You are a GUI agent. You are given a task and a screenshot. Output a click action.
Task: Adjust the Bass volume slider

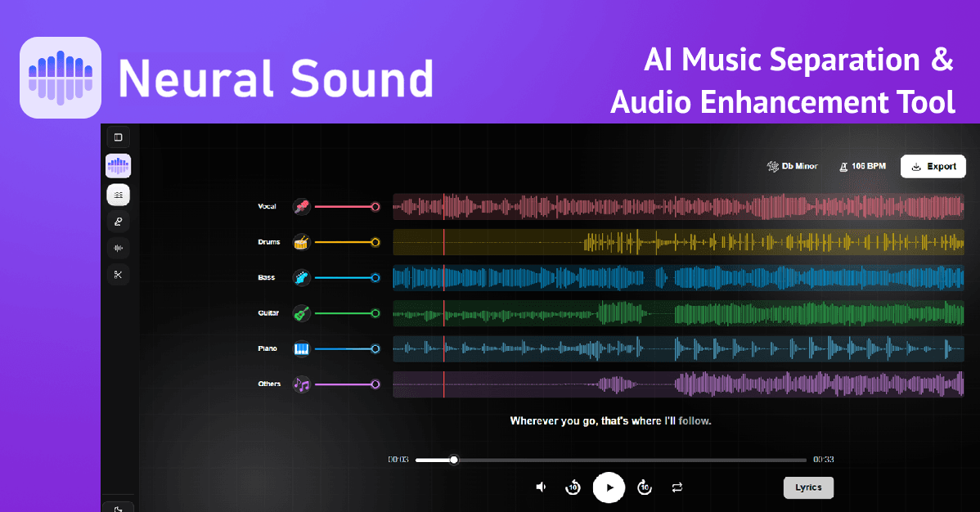tap(347, 277)
